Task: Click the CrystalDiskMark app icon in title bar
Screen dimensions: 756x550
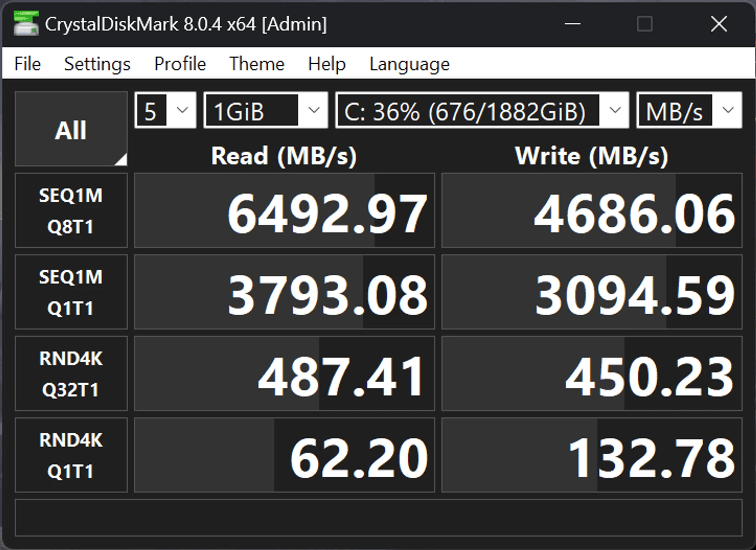Action: [x=26, y=23]
